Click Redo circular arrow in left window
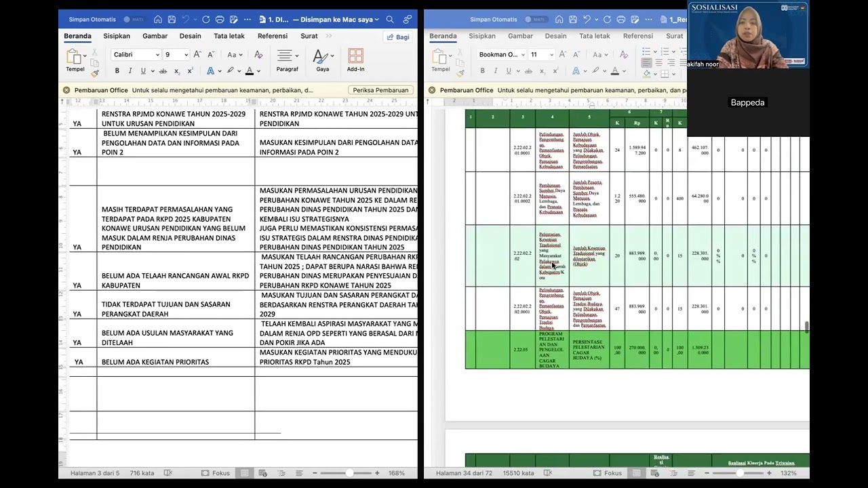Image resolution: width=868 pixels, height=488 pixels. [x=206, y=20]
